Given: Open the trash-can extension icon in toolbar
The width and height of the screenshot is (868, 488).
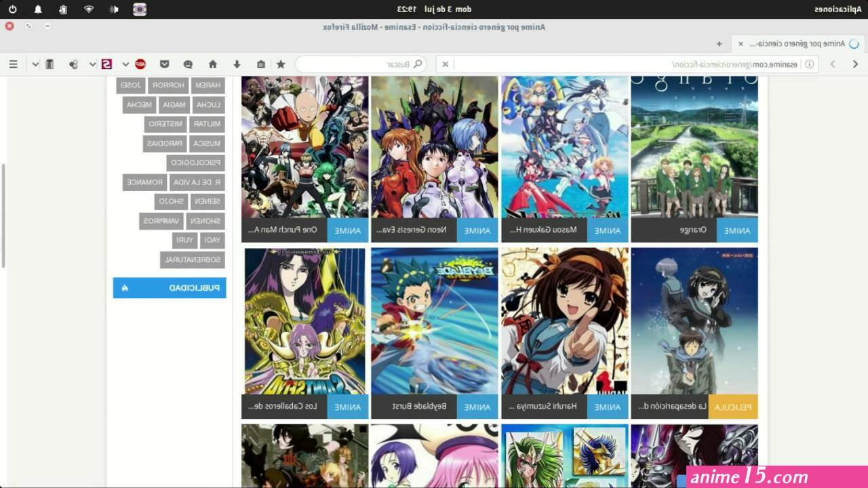Looking at the screenshot, I should (50, 64).
